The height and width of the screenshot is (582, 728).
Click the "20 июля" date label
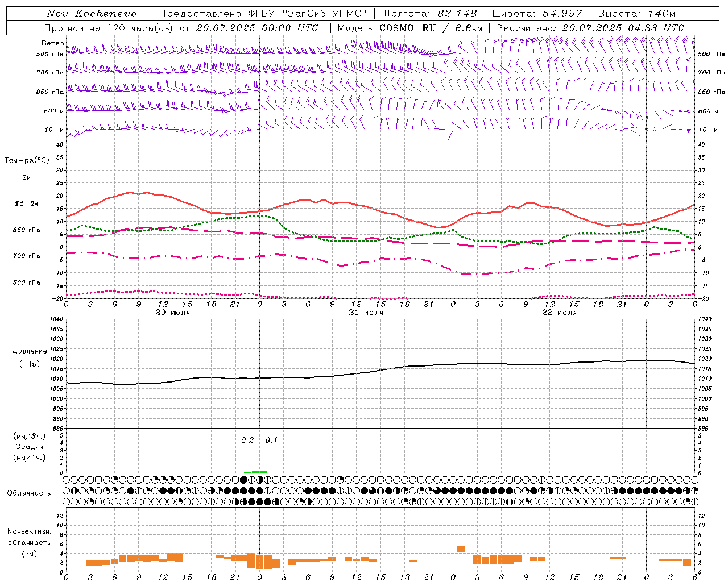click(173, 313)
